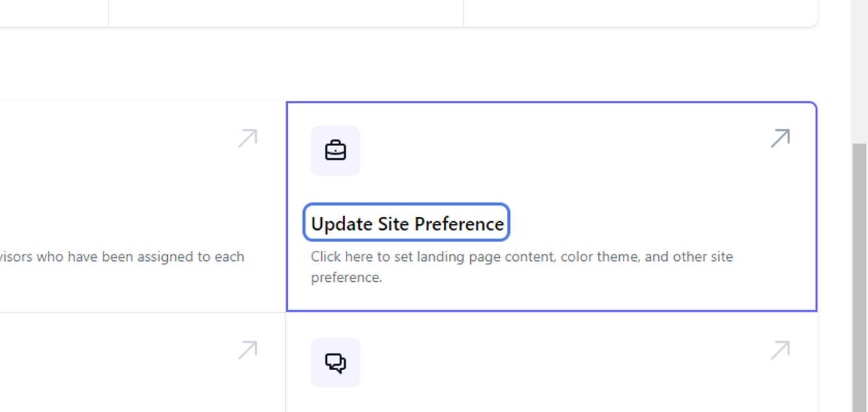Click the arrow icon on the advisors assigned card

247,138
